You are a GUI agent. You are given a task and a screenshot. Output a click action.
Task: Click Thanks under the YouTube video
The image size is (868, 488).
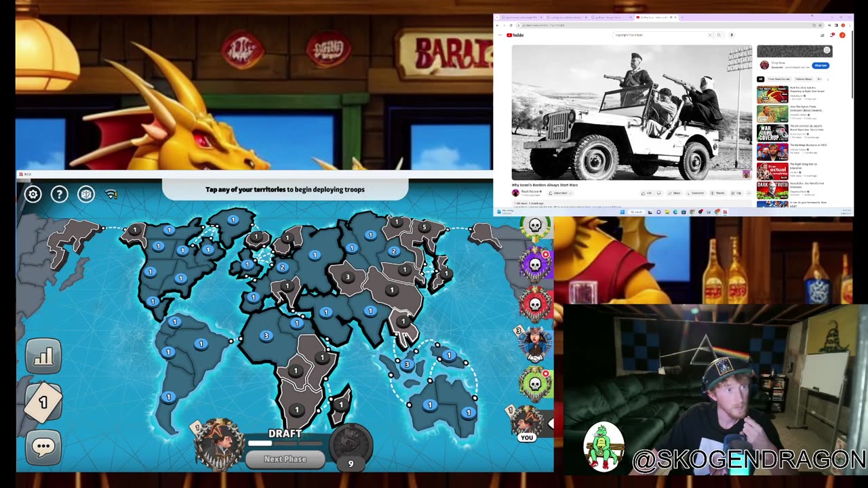click(x=719, y=193)
